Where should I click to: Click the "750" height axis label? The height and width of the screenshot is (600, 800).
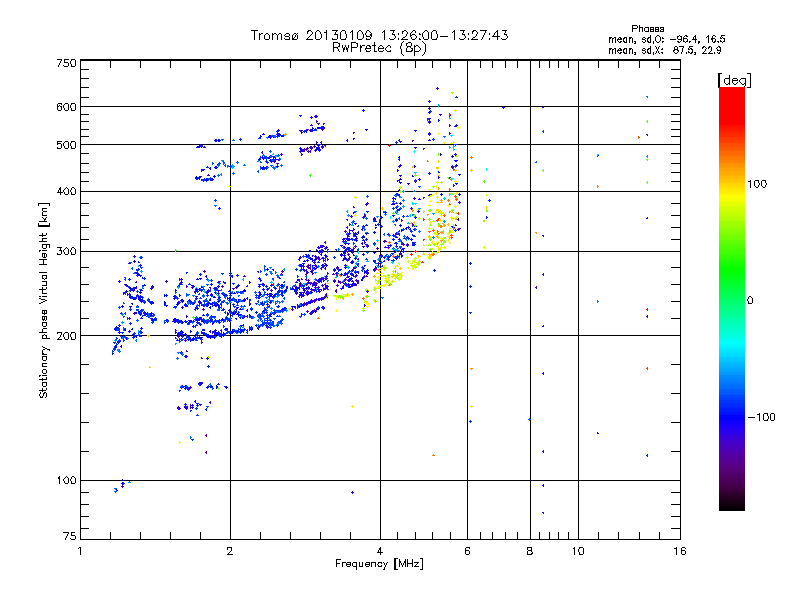(66, 63)
